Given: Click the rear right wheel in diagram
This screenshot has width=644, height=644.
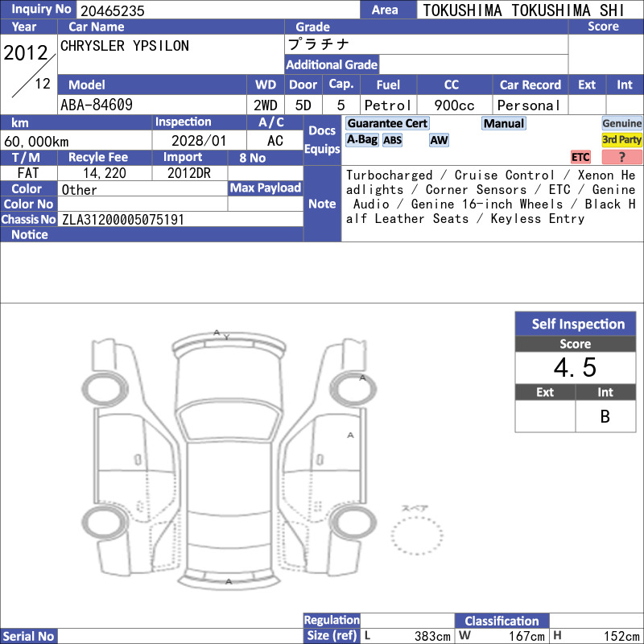Looking at the screenshot, I should click(x=353, y=522).
